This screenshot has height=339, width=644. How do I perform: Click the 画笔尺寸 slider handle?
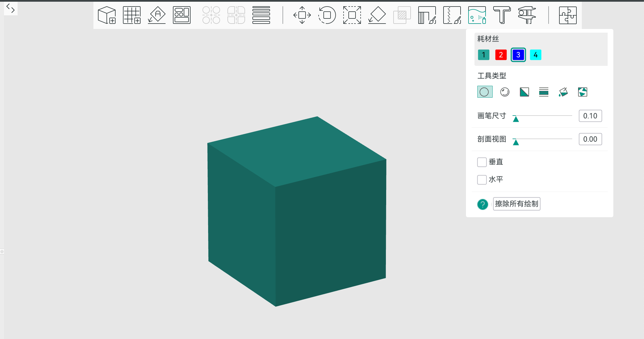[516, 119]
